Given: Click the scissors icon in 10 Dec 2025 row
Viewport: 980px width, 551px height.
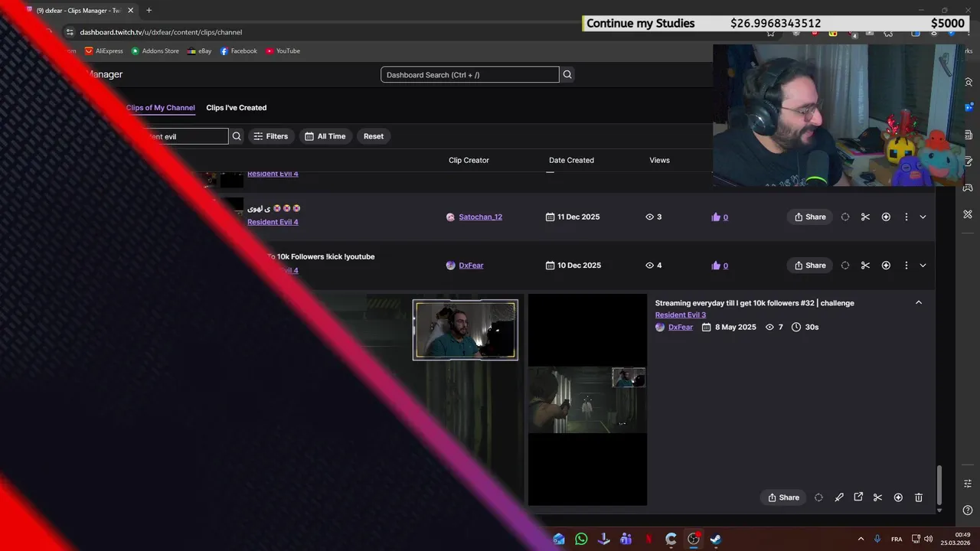Looking at the screenshot, I should pyautogui.click(x=865, y=266).
